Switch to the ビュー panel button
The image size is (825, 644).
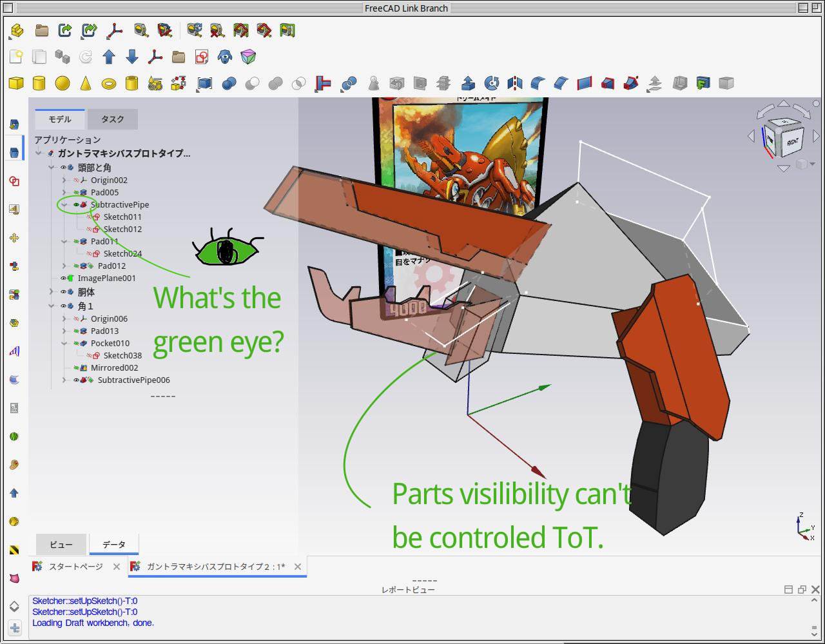61,545
